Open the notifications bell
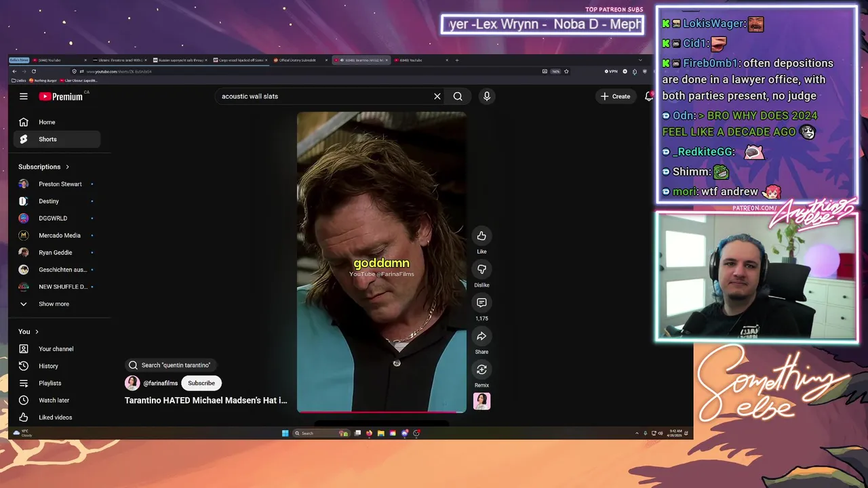This screenshot has width=868, height=488. tap(649, 96)
